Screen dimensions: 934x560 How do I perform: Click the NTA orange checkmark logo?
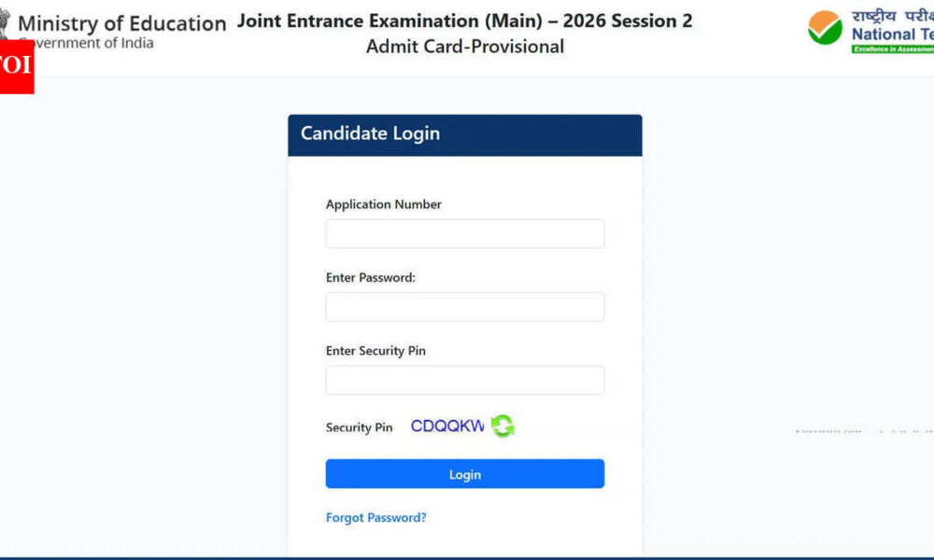point(825,27)
